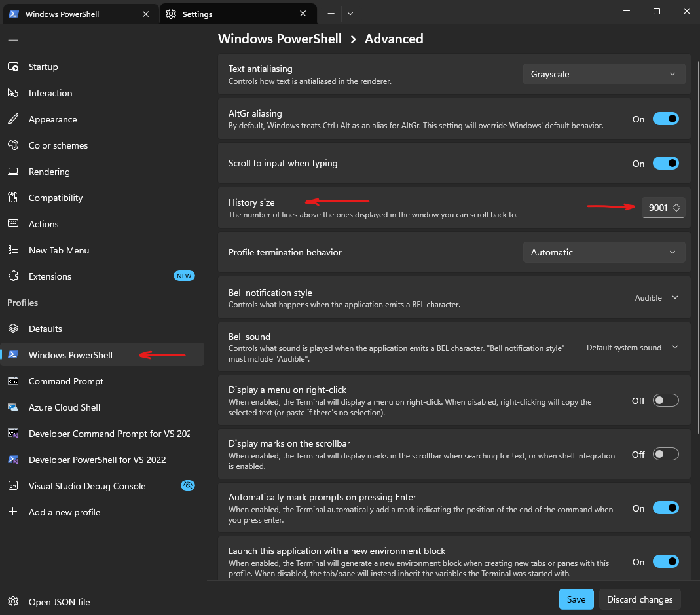Open the Color schemes page
This screenshot has width=700, height=615.
tap(103, 145)
